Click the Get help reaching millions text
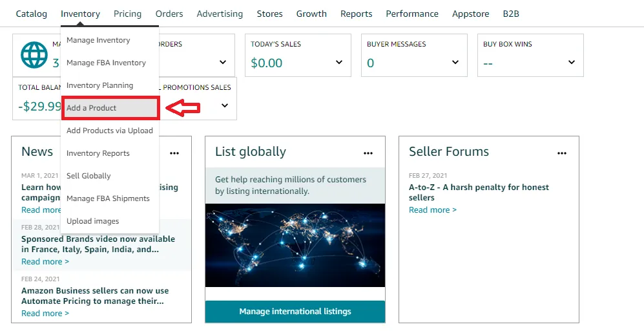The height and width of the screenshot is (331, 644). coord(291,186)
